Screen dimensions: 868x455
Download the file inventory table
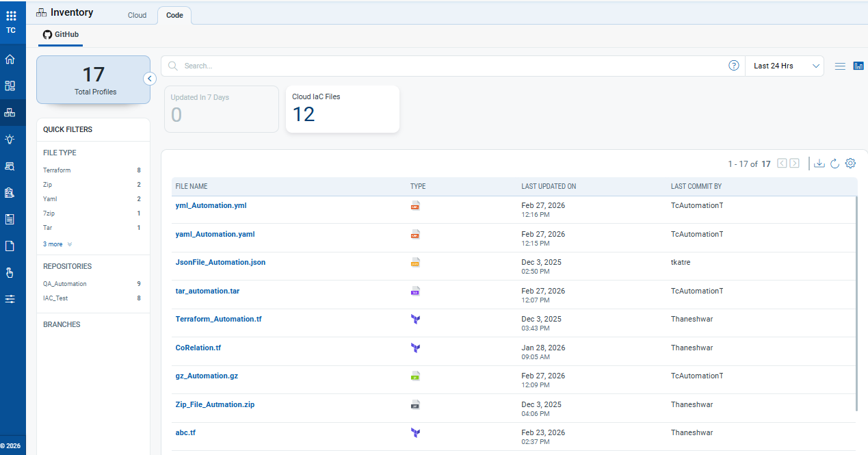[x=819, y=164]
